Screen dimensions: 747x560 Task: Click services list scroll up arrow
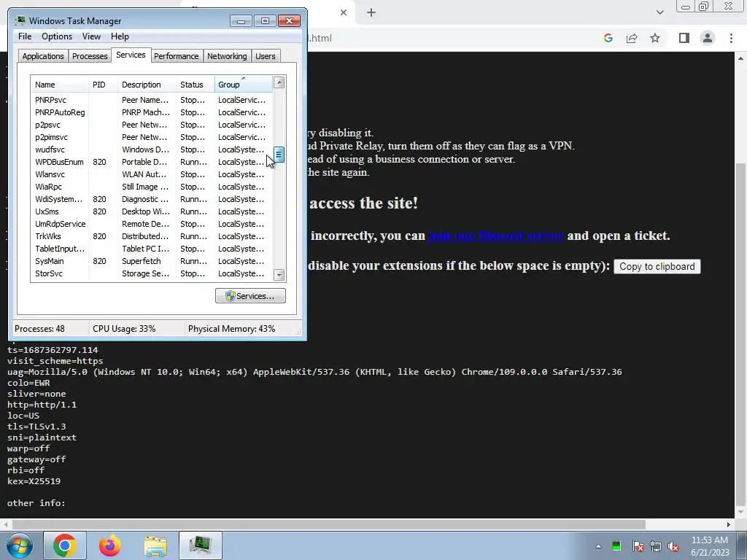pos(279,82)
